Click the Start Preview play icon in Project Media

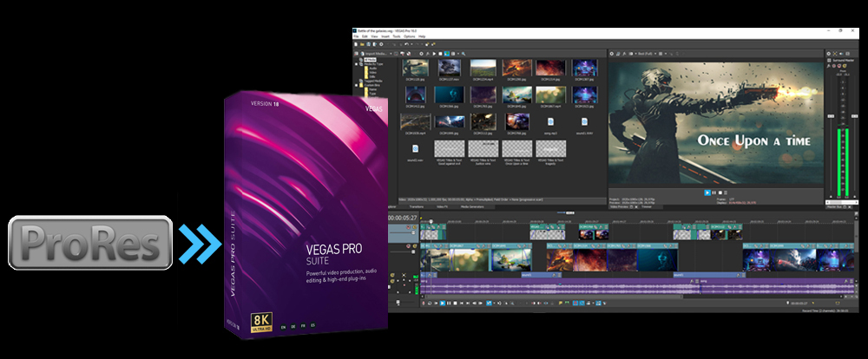pyautogui.click(x=434, y=54)
